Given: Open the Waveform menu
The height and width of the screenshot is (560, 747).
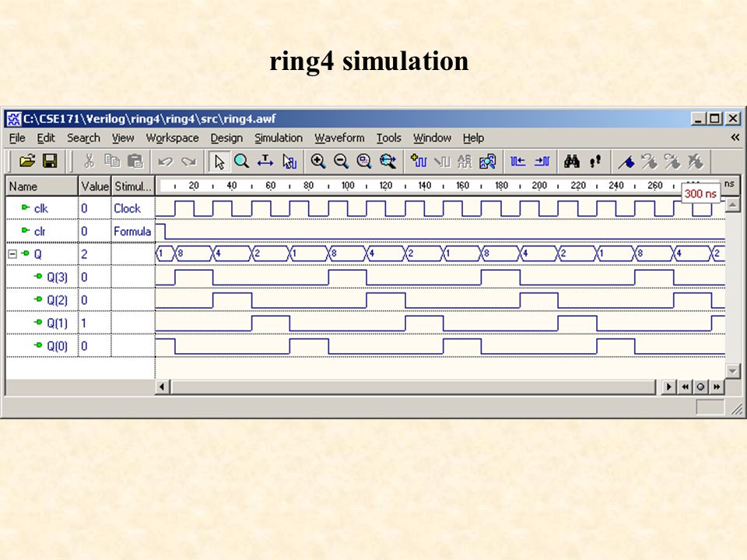Looking at the screenshot, I should tap(339, 138).
